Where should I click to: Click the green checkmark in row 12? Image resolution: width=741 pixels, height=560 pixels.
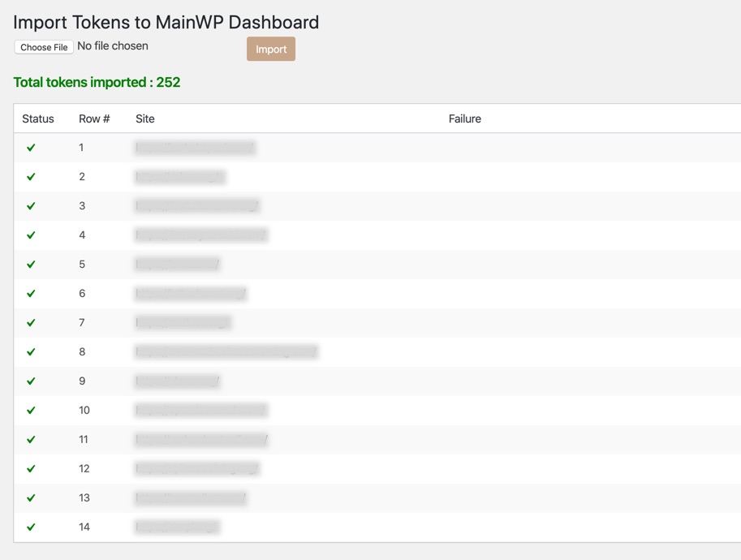(x=31, y=469)
